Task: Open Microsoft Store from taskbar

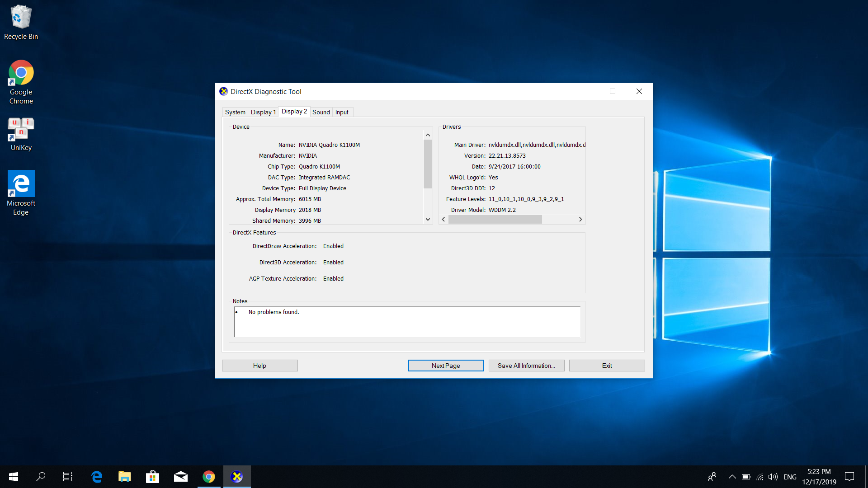Action: point(152,477)
